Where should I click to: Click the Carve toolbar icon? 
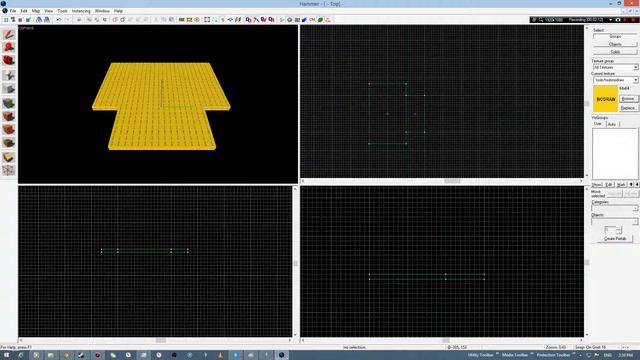point(79,20)
